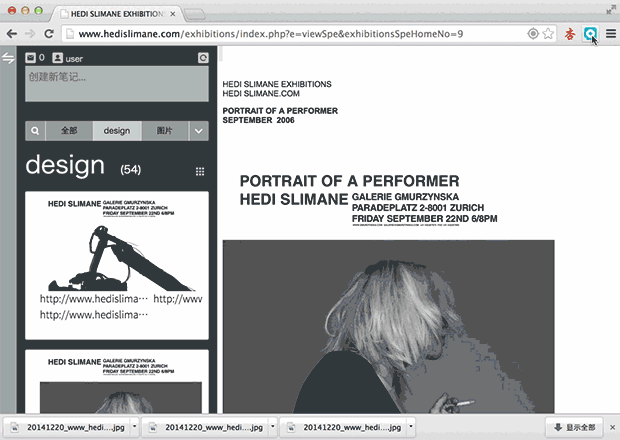Click the page icon in the address bar

tap(70, 34)
